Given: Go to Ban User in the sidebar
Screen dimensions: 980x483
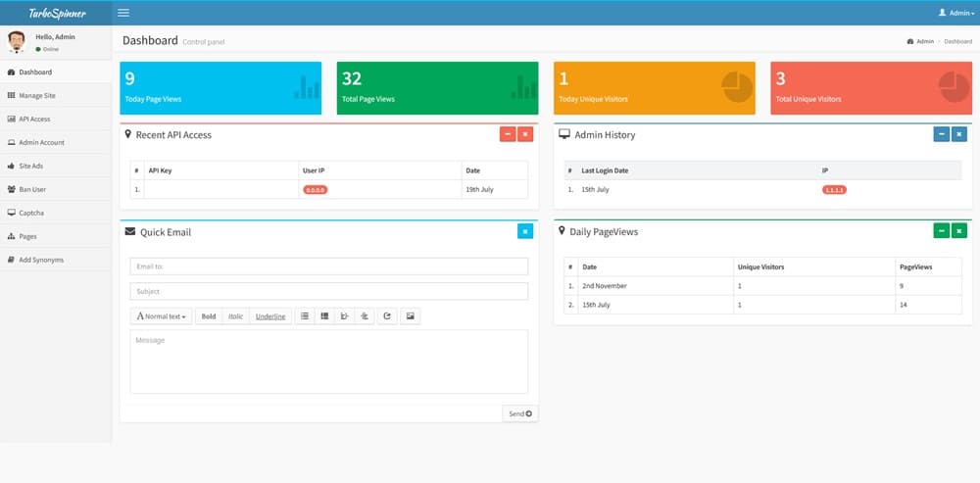Looking at the screenshot, I should coord(32,189).
